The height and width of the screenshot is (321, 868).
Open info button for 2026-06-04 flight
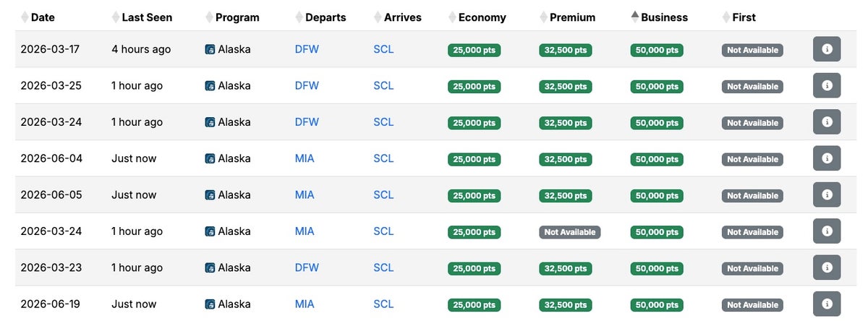(x=827, y=158)
